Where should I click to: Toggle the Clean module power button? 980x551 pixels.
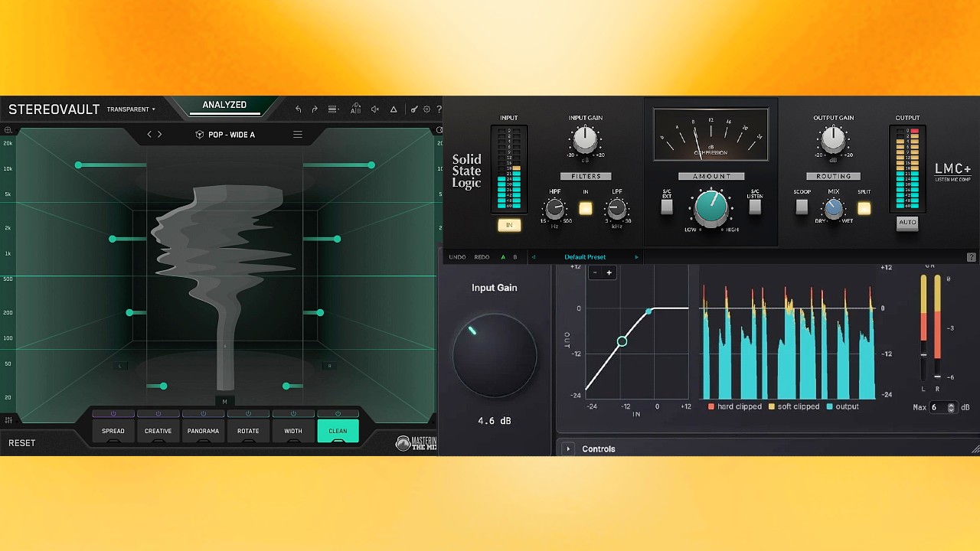(x=338, y=414)
